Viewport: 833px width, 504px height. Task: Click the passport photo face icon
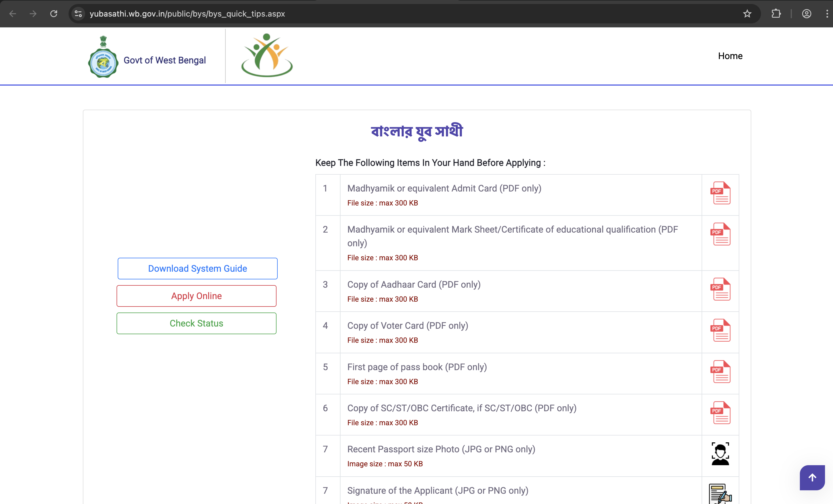tap(720, 454)
